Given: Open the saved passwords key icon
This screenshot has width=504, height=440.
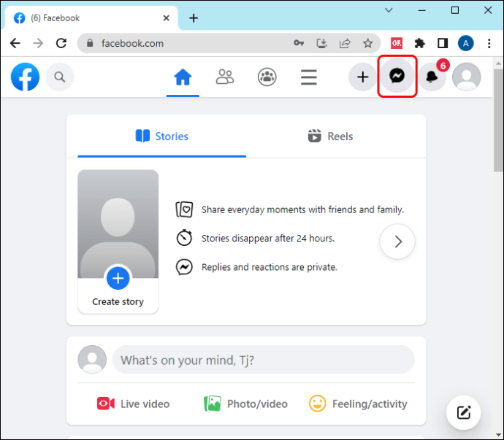Looking at the screenshot, I should tap(299, 43).
